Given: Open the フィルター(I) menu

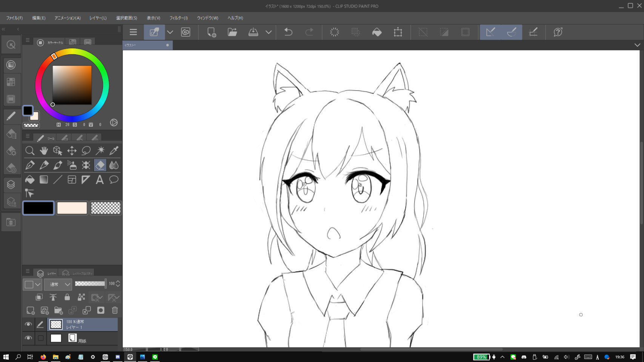Looking at the screenshot, I should click(x=178, y=18).
